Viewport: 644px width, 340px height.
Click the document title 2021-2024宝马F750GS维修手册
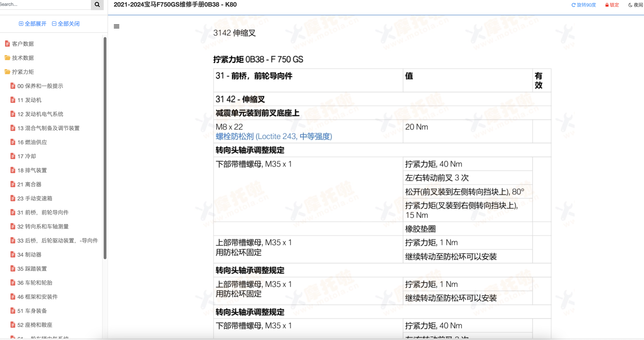click(175, 4)
